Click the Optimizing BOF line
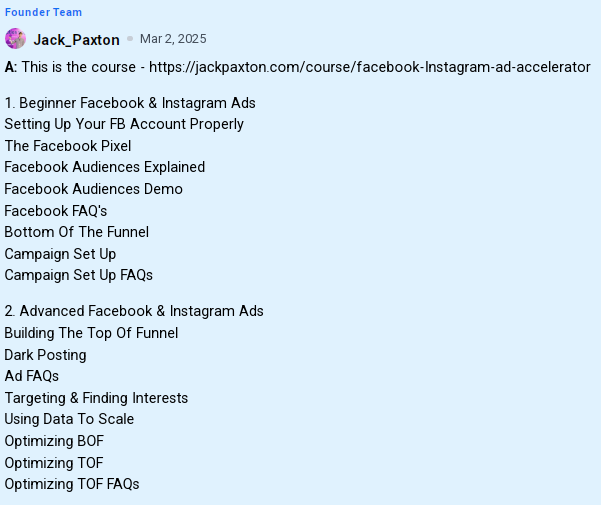Screen dimensions: 601x505 [54, 441]
